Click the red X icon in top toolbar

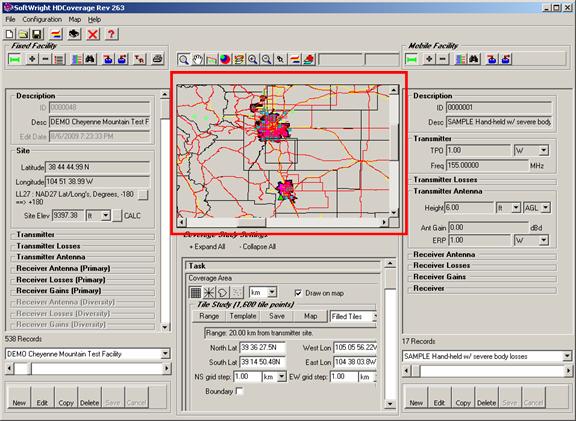pyautogui.click(x=93, y=34)
